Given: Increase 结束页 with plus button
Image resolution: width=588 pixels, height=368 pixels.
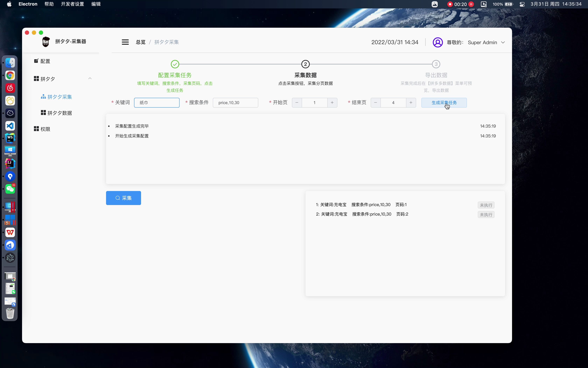Looking at the screenshot, I should [411, 103].
